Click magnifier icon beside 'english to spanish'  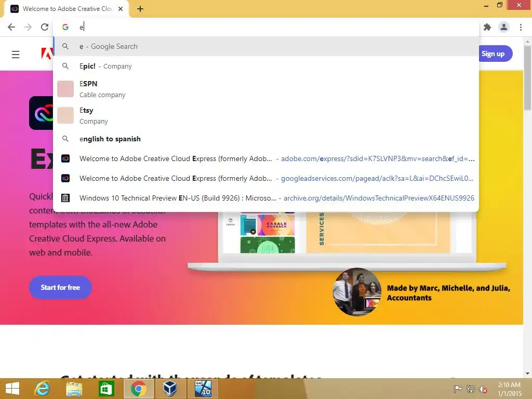[x=65, y=139]
